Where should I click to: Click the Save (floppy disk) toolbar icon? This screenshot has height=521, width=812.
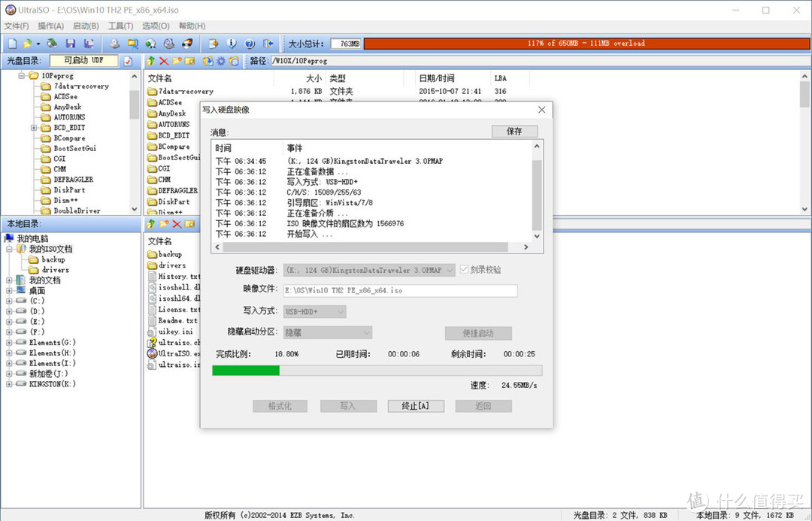click(71, 44)
